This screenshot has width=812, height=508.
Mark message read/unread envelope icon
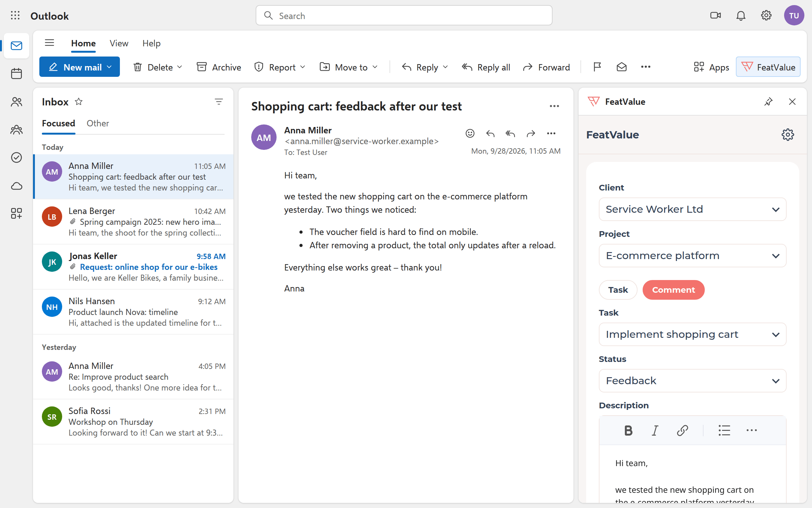click(x=622, y=67)
